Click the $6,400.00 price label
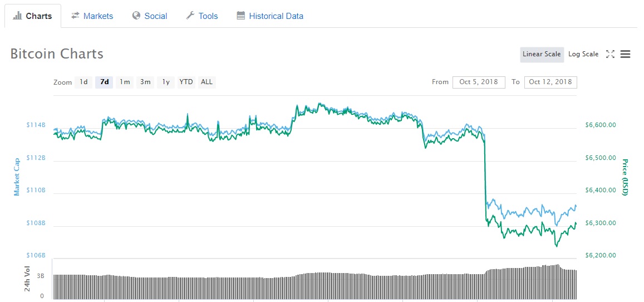 [600, 190]
